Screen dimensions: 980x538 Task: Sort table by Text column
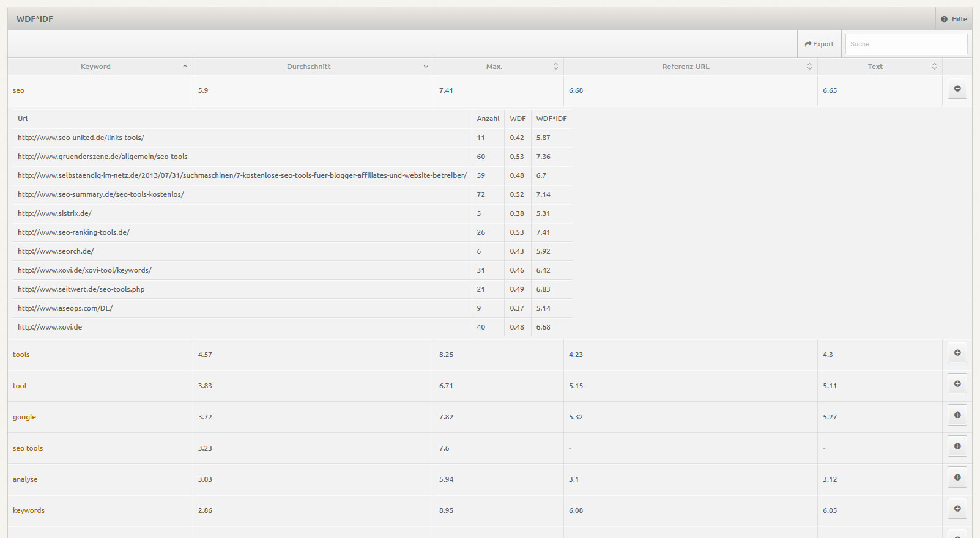(x=875, y=67)
